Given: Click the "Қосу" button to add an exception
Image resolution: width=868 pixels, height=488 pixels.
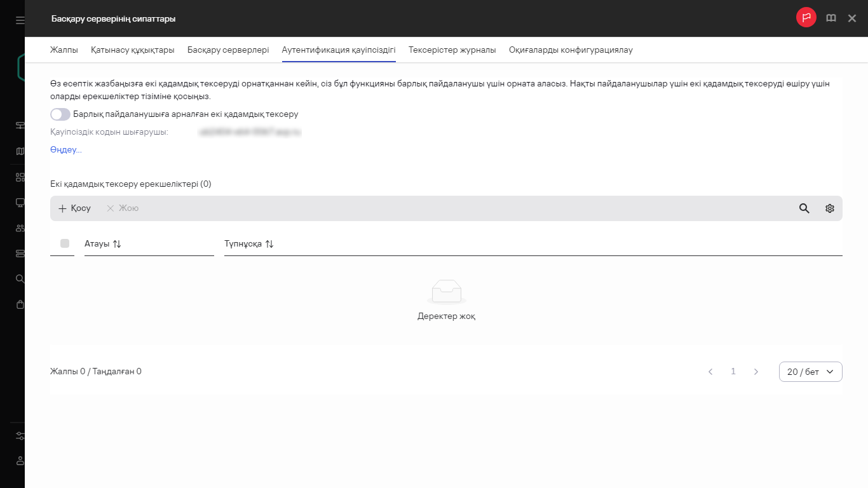Looking at the screenshot, I should pyautogui.click(x=74, y=208).
